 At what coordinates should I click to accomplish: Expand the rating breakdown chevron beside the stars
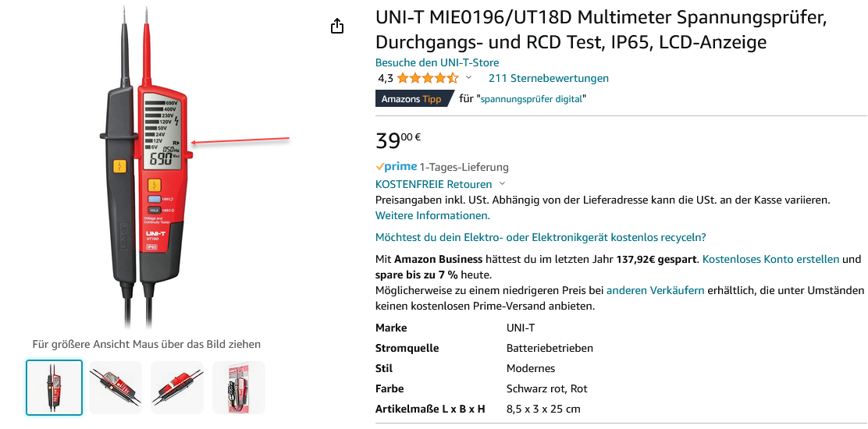pos(468,78)
